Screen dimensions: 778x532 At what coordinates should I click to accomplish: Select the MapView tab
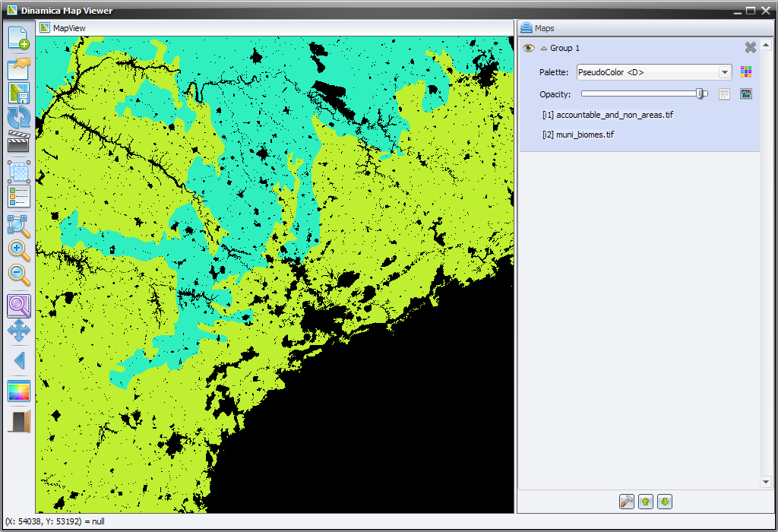pyautogui.click(x=62, y=28)
